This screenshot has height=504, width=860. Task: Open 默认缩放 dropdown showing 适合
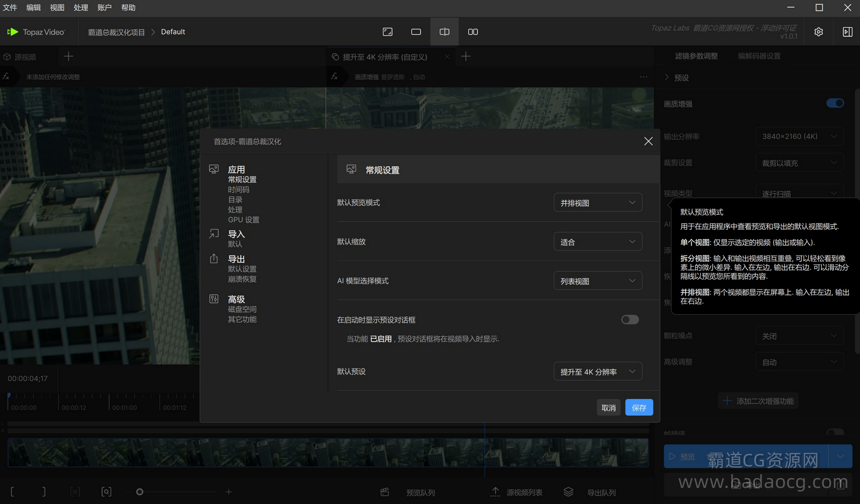pyautogui.click(x=598, y=242)
